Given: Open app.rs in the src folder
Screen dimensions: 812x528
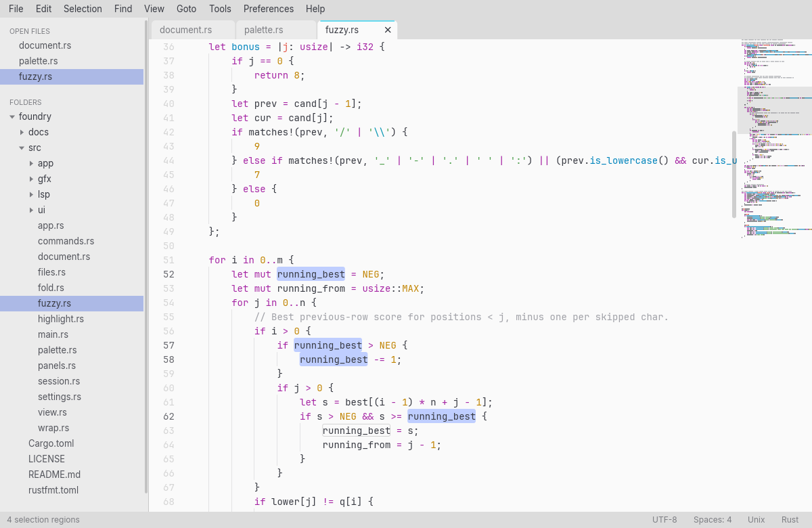Looking at the screenshot, I should pyautogui.click(x=72, y=225).
